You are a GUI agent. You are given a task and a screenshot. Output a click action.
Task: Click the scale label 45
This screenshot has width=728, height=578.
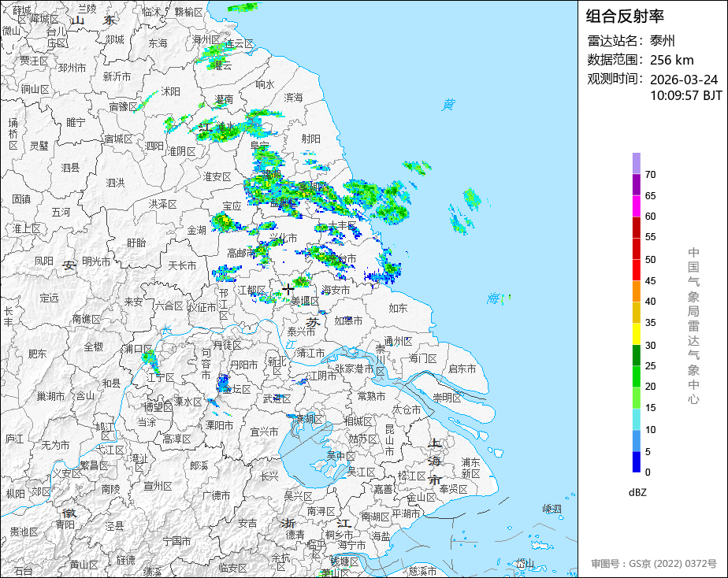pyautogui.click(x=651, y=280)
